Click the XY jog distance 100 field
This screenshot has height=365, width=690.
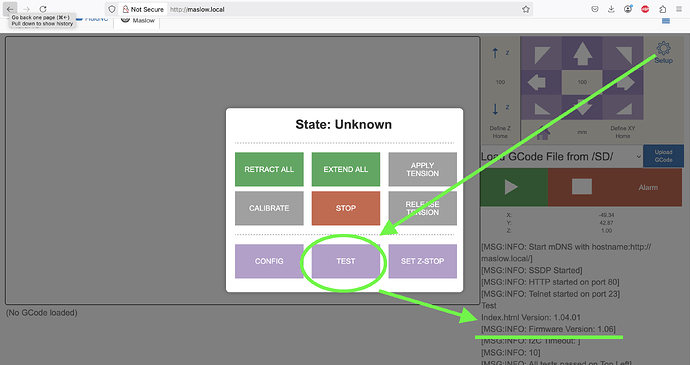pyautogui.click(x=582, y=82)
